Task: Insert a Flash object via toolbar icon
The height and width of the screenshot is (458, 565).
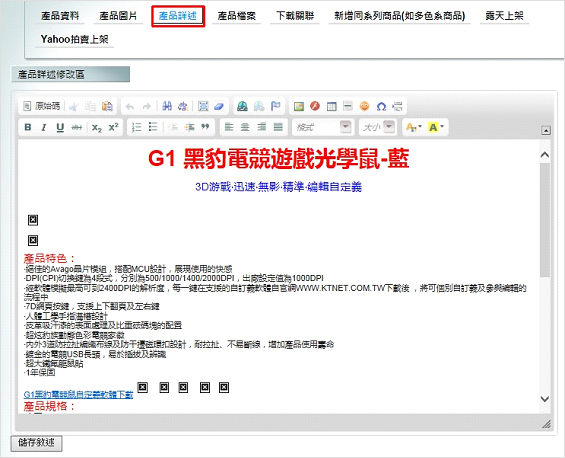Action: pyautogui.click(x=315, y=106)
